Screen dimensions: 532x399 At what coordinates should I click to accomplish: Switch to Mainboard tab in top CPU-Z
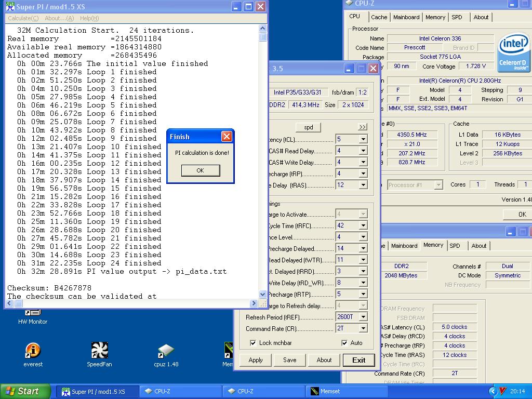tap(406, 17)
